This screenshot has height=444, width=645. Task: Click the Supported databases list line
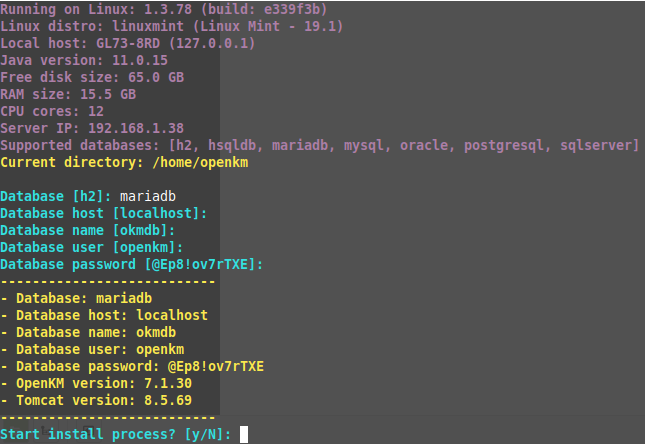coord(319,145)
